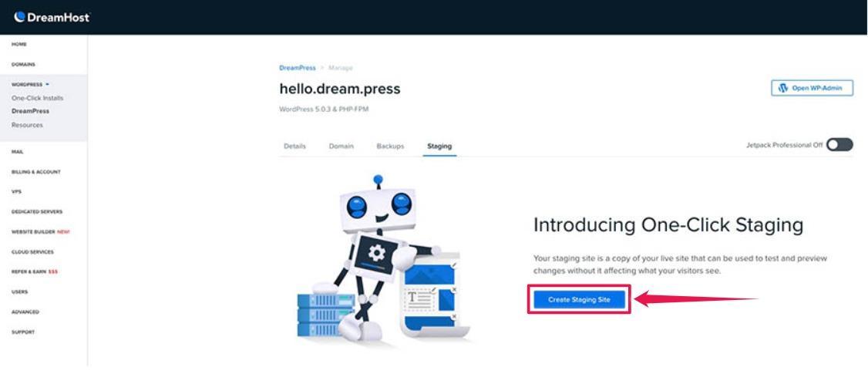Image resolution: width=868 pixels, height=374 pixels.
Task: Open the Support sidebar item
Action: tap(22, 332)
